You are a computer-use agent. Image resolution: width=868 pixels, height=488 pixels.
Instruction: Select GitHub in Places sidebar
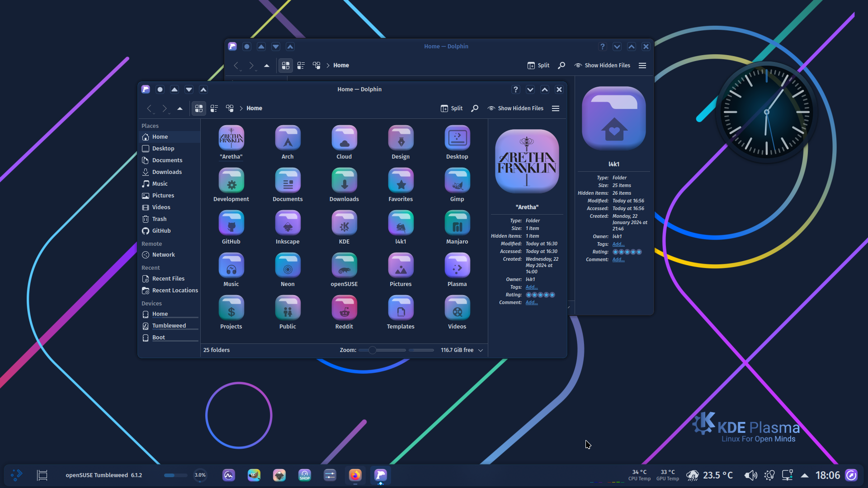pos(170,231)
